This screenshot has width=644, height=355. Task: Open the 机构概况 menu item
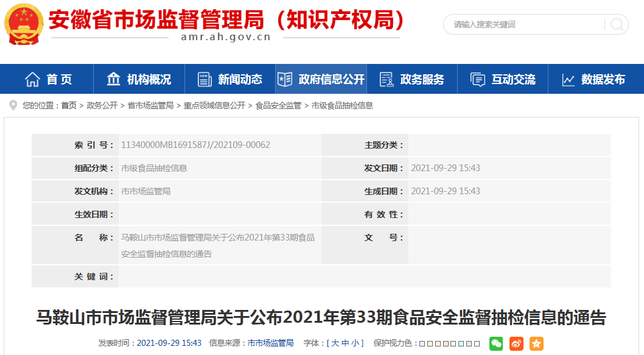[x=139, y=79]
